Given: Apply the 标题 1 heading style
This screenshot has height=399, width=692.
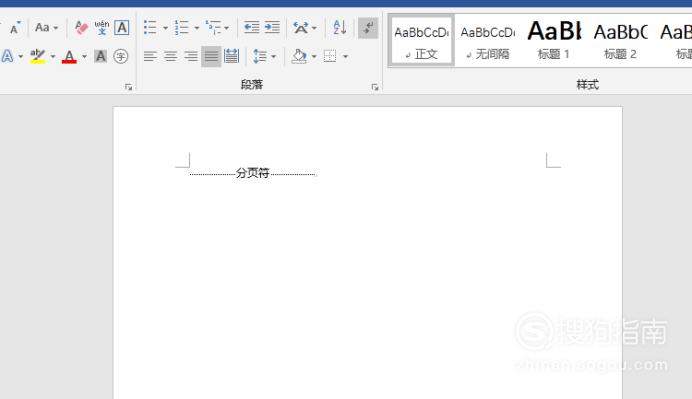Looking at the screenshot, I should pyautogui.click(x=554, y=41).
